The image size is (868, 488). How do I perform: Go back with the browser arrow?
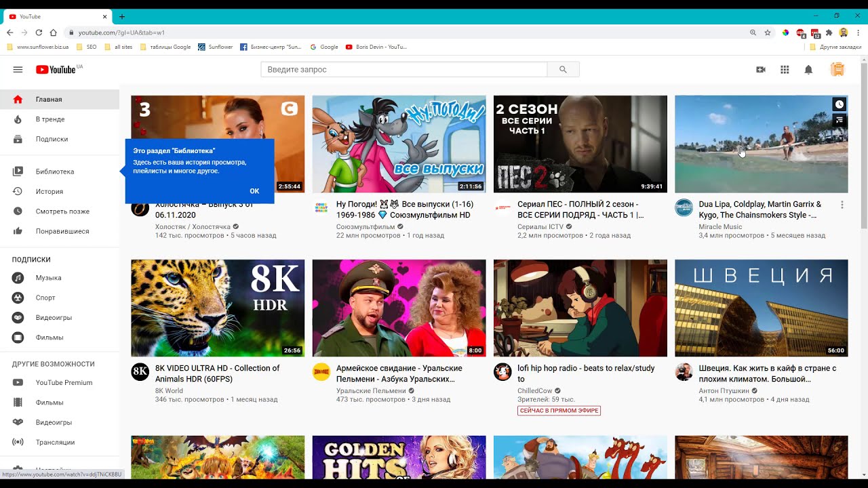pos(9,33)
